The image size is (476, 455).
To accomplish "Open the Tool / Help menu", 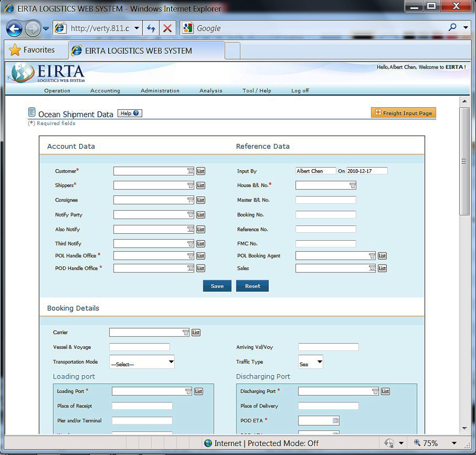I will tap(256, 90).
